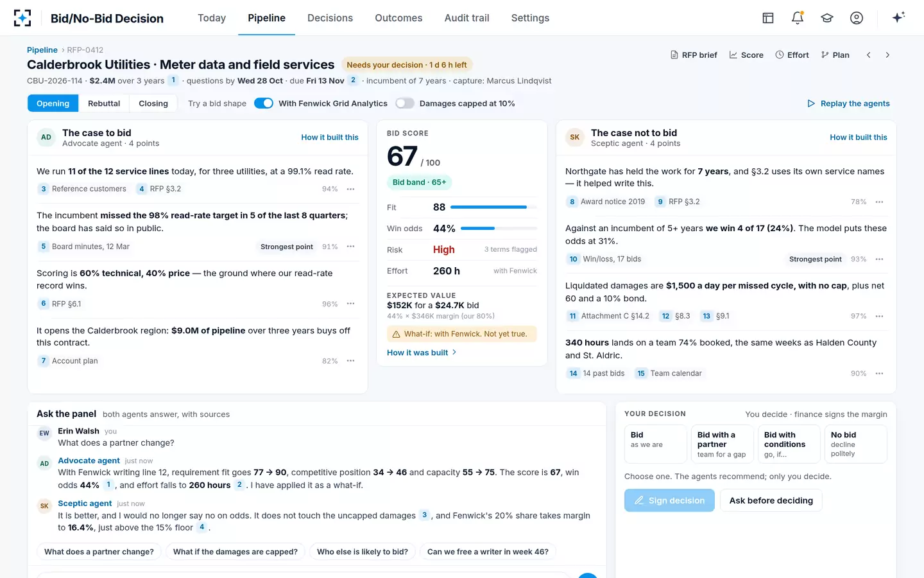Go to previous RFP arrow

pyautogui.click(x=869, y=55)
